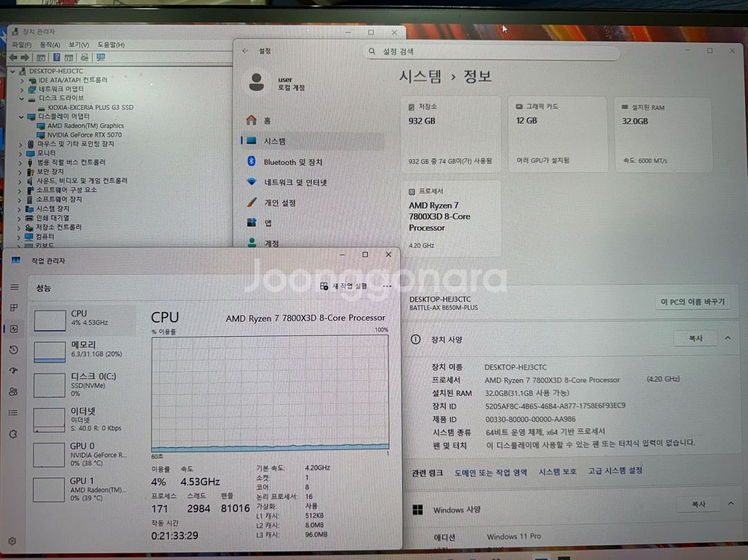This screenshot has width=748, height=560.
Task: Open Services icon in Task Manager sidebar
Action: pos(13,434)
